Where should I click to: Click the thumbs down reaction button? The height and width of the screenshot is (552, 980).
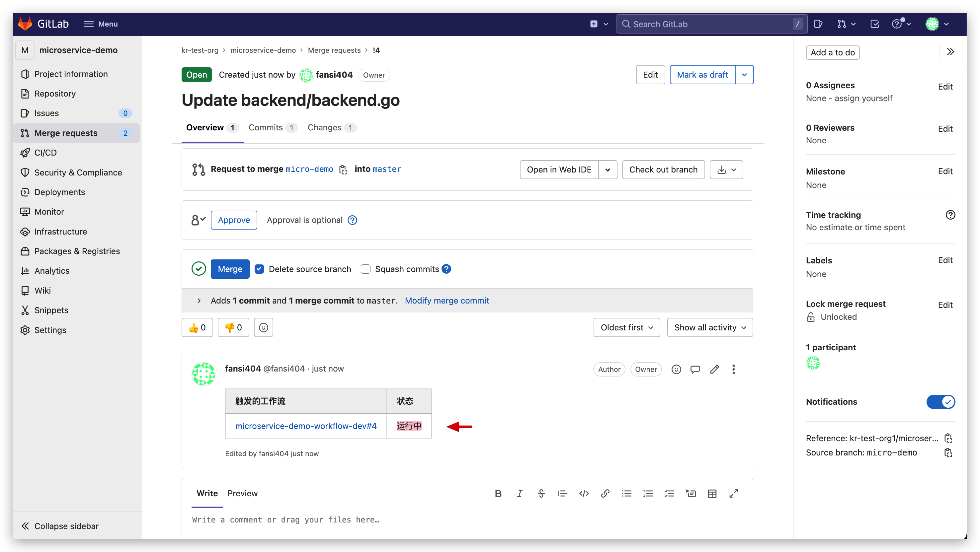point(233,327)
